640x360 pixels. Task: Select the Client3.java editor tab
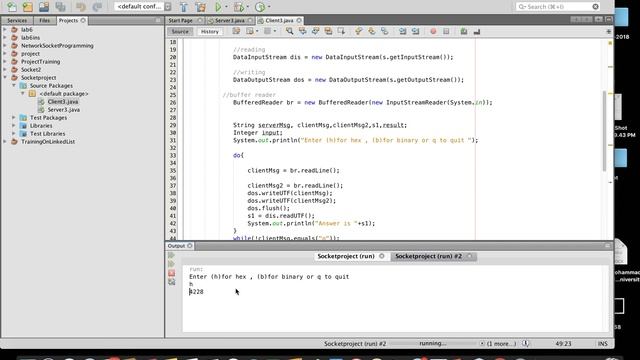tap(279, 20)
